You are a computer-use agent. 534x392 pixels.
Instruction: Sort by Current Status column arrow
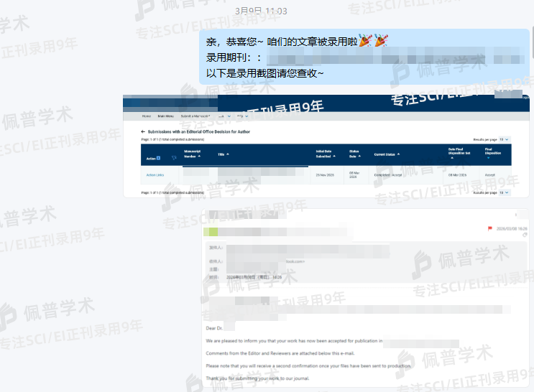pyautogui.click(x=398, y=154)
